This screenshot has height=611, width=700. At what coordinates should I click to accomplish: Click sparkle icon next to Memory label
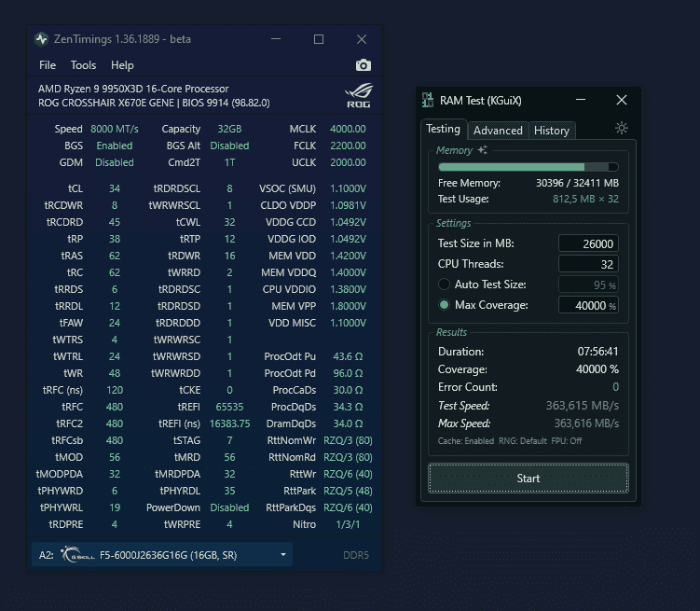point(483,149)
